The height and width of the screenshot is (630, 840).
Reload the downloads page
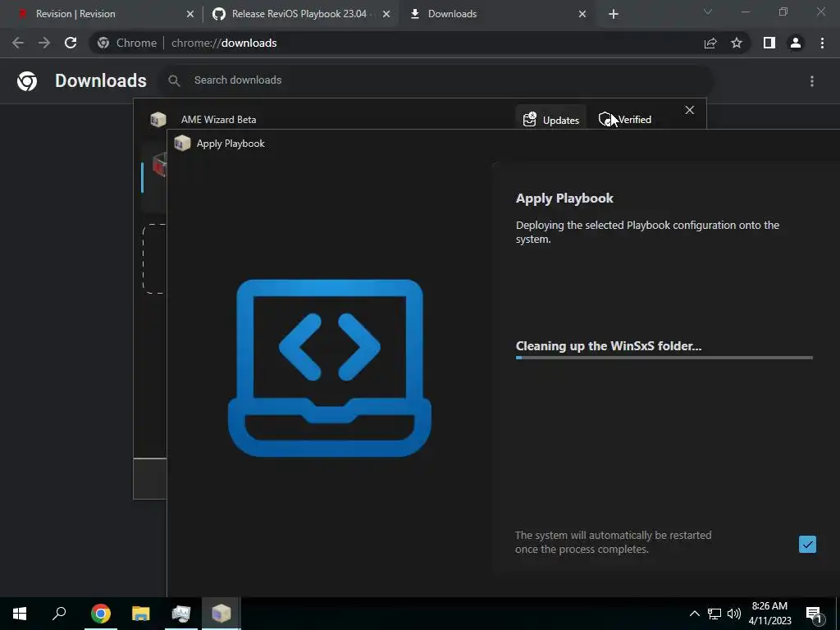(71, 43)
